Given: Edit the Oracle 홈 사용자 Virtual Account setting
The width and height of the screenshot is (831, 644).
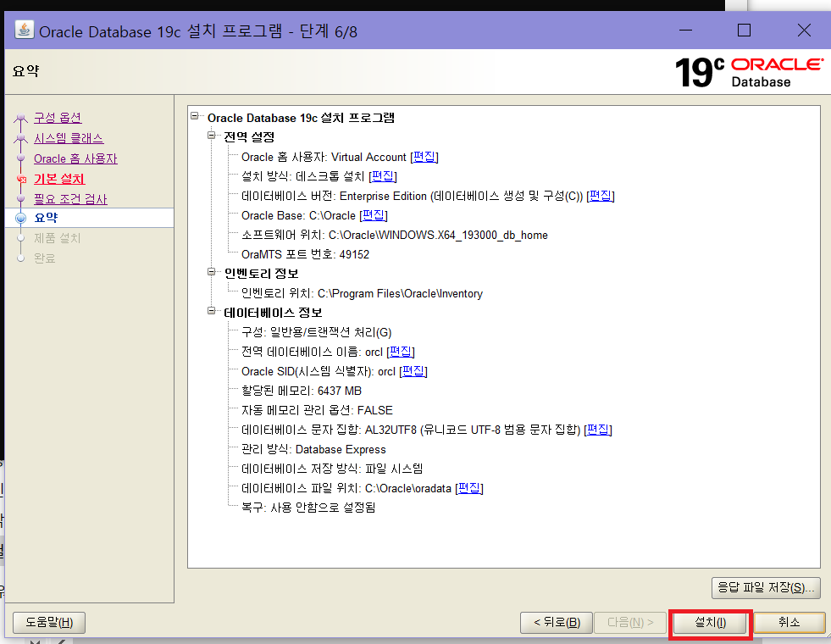Looking at the screenshot, I should pos(424,157).
